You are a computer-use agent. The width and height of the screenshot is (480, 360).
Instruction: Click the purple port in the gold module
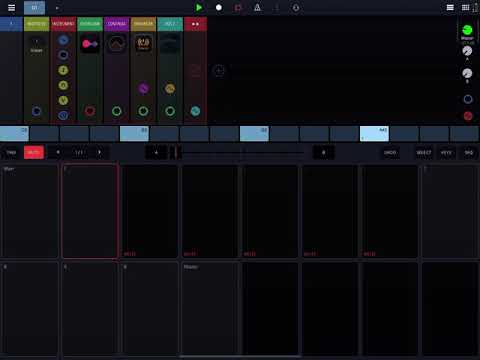click(143, 89)
